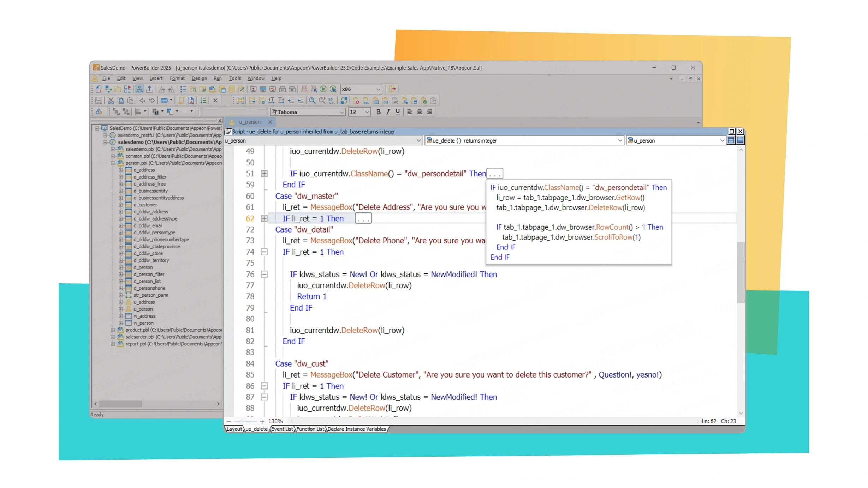Image resolution: width=868 pixels, height=488 pixels.
Task: Toggle code collapse at line 62
Action: click(x=264, y=218)
